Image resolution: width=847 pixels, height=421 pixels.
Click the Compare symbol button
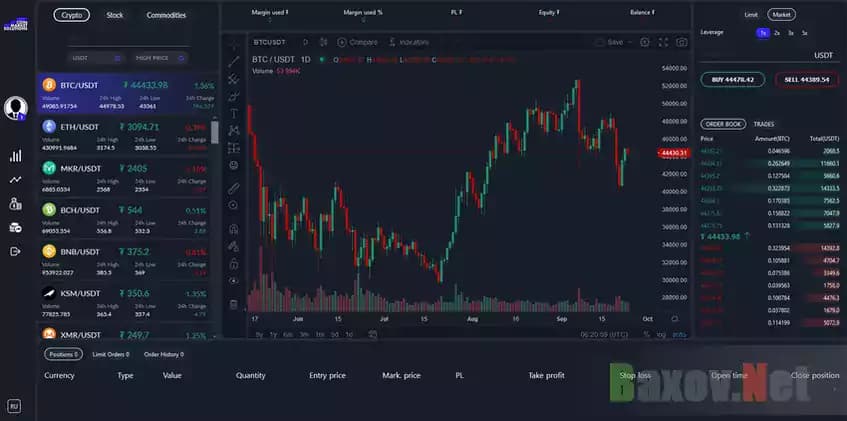click(x=357, y=42)
